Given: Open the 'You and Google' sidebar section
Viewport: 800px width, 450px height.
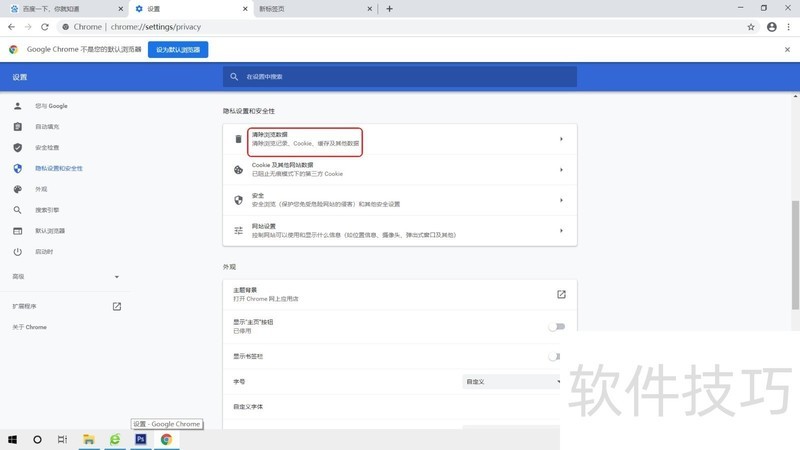Looking at the screenshot, I should [51, 106].
